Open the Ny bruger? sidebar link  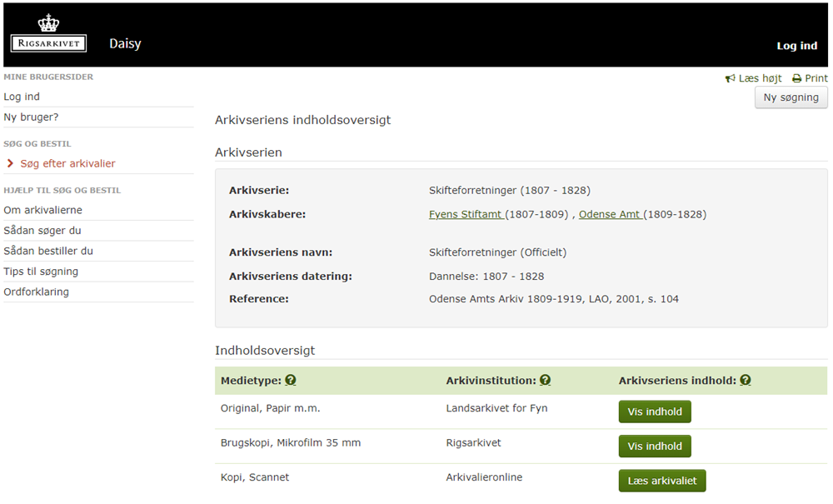32,117
